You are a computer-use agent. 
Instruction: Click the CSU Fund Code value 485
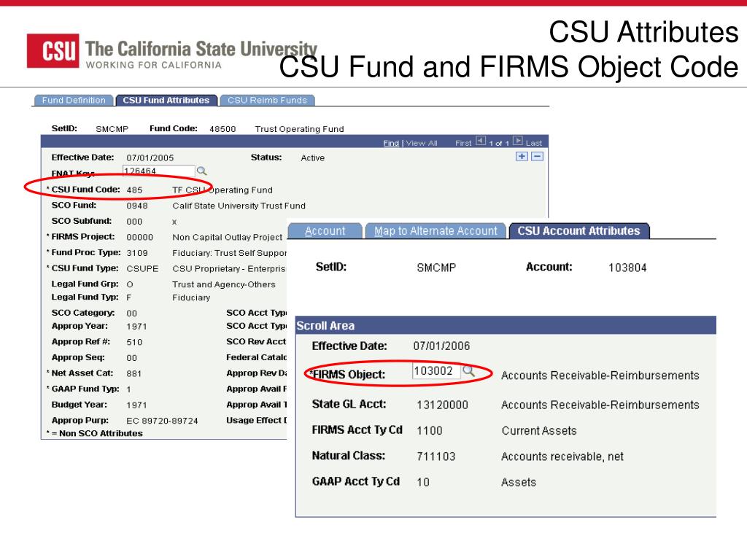pyautogui.click(x=134, y=190)
